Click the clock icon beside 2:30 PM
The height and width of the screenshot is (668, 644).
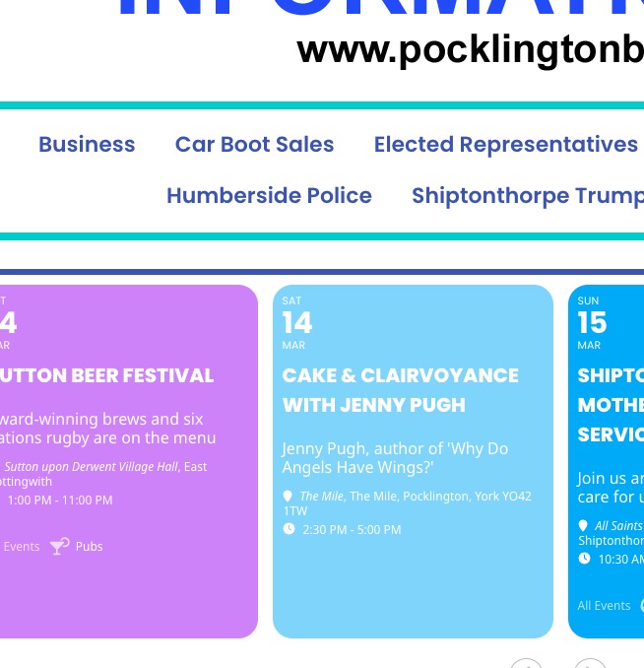(x=289, y=529)
